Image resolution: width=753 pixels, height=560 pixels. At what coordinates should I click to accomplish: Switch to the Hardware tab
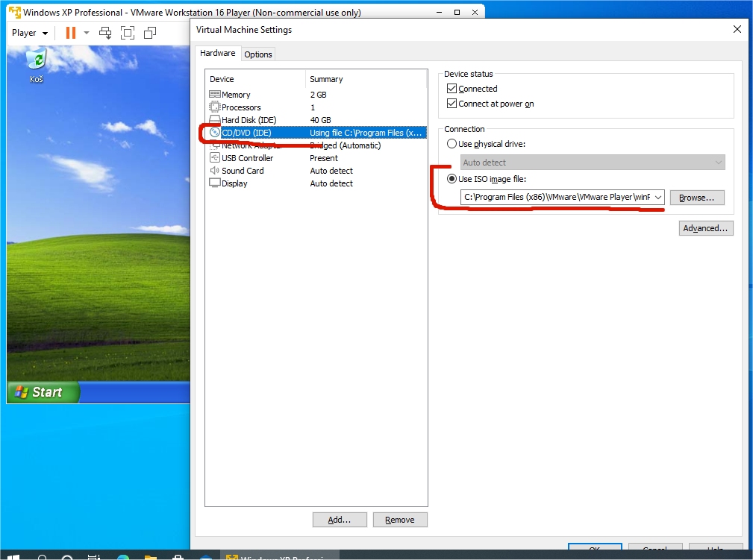[218, 53]
